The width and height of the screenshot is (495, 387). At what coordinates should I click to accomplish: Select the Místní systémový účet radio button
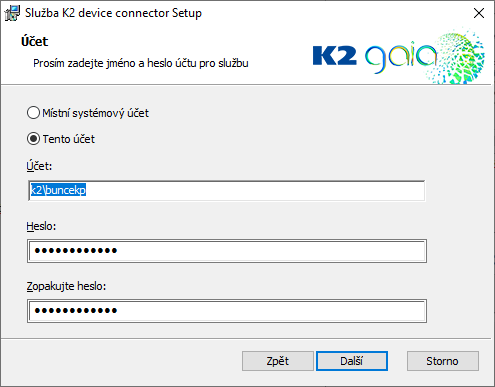(33, 113)
